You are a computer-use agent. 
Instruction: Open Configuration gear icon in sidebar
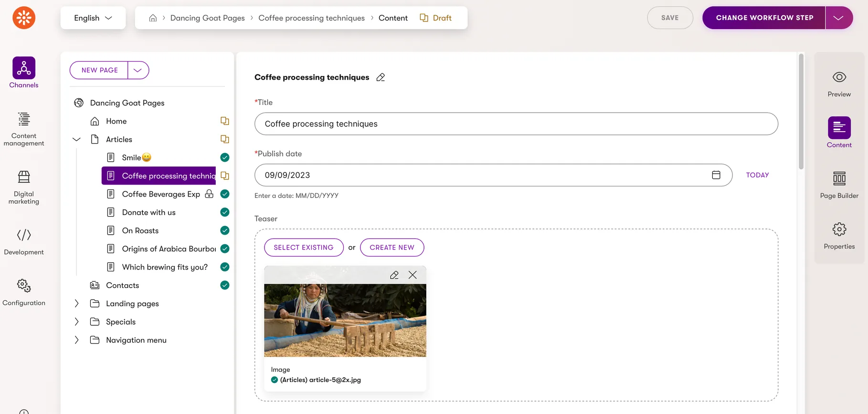pos(24,286)
